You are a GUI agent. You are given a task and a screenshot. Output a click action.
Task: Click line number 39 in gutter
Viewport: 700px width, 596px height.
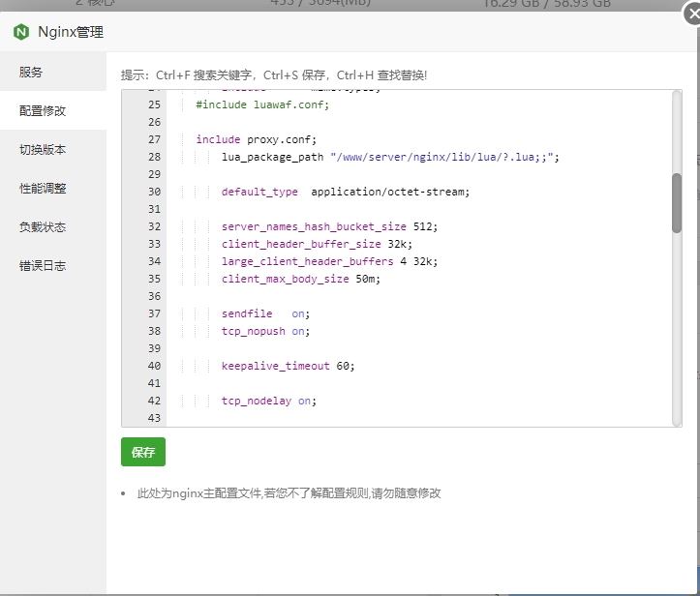[154, 348]
